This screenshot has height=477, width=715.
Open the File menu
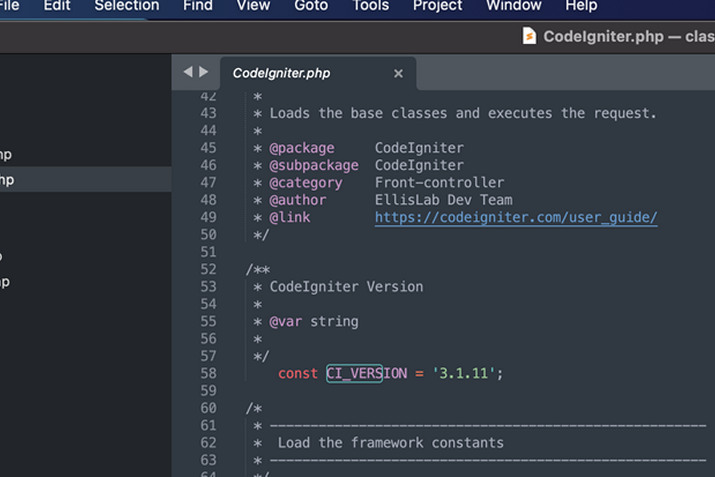coord(10,6)
